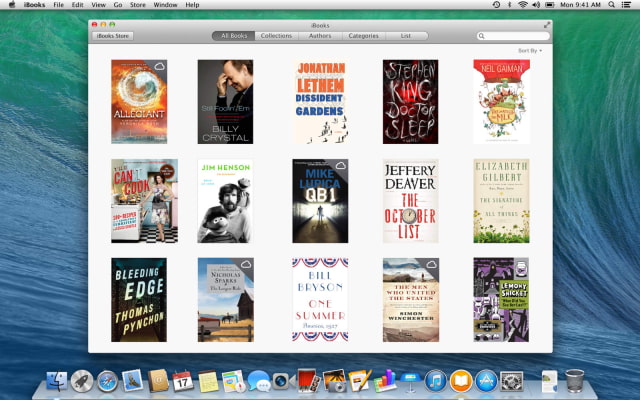Open Finder from the dock
The height and width of the screenshot is (400, 640).
coord(56,381)
